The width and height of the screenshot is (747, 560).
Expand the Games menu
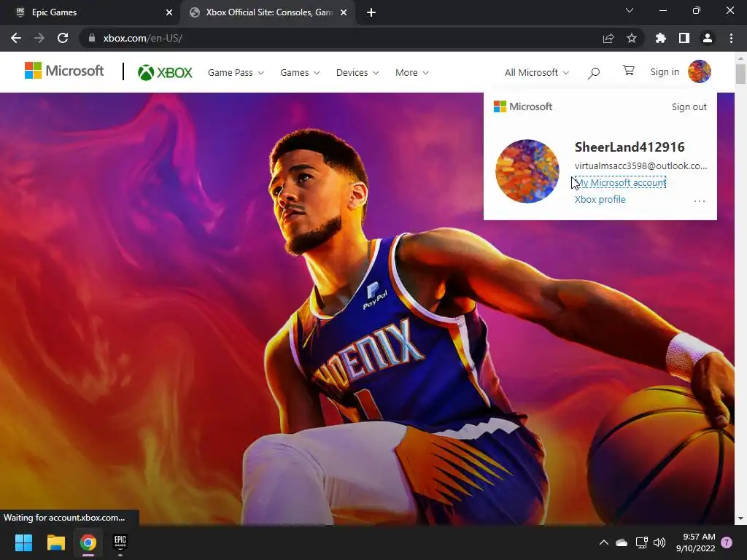coord(300,73)
